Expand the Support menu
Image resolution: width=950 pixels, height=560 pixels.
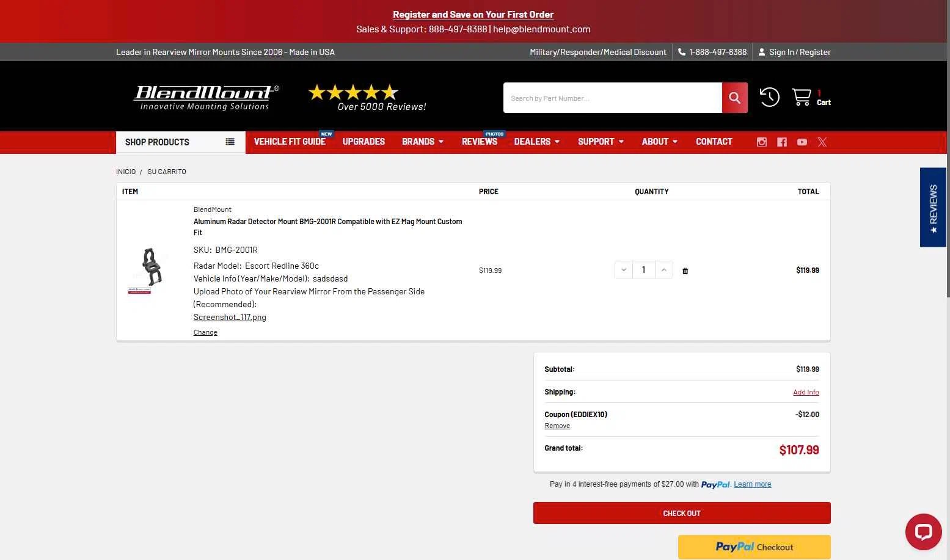tap(601, 142)
